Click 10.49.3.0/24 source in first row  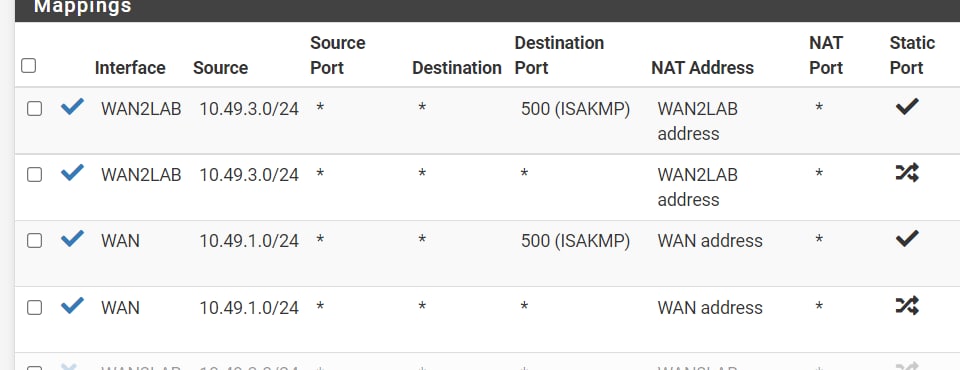click(x=249, y=109)
